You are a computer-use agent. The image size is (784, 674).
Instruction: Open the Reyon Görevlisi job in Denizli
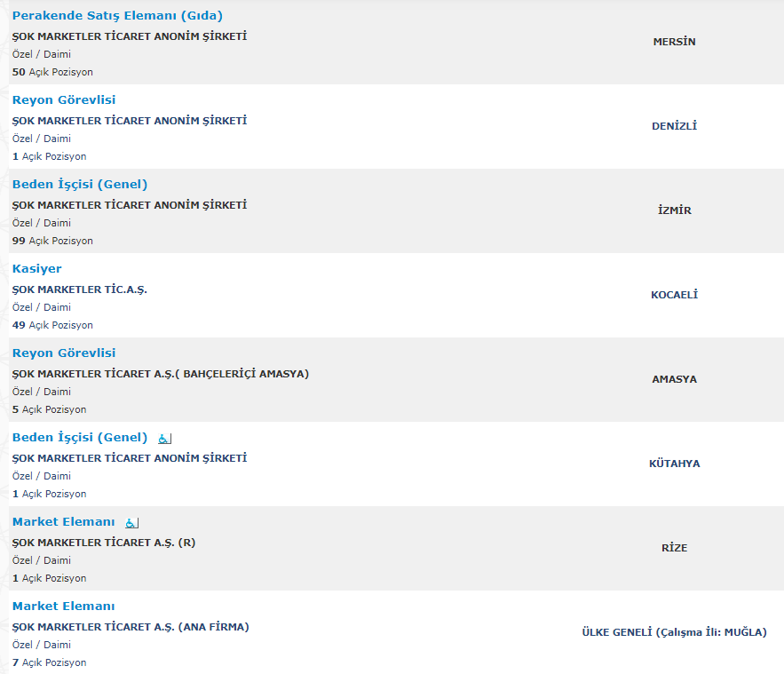click(64, 100)
